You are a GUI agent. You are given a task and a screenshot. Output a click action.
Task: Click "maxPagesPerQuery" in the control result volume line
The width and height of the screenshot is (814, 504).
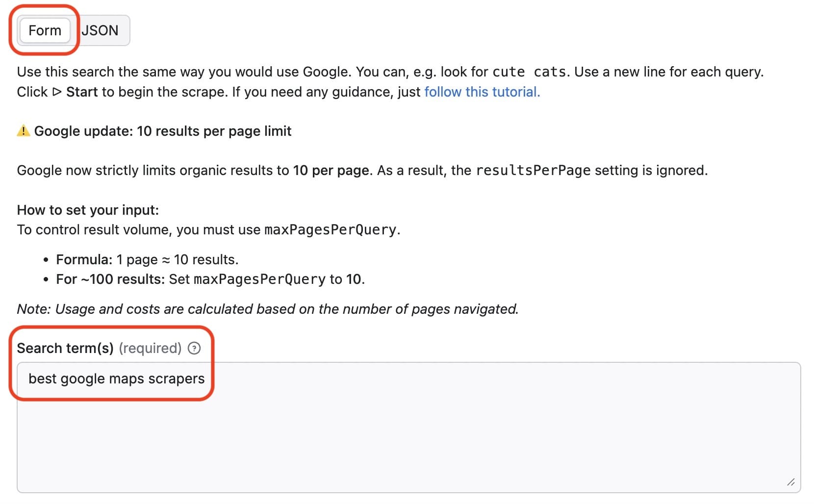pos(330,230)
